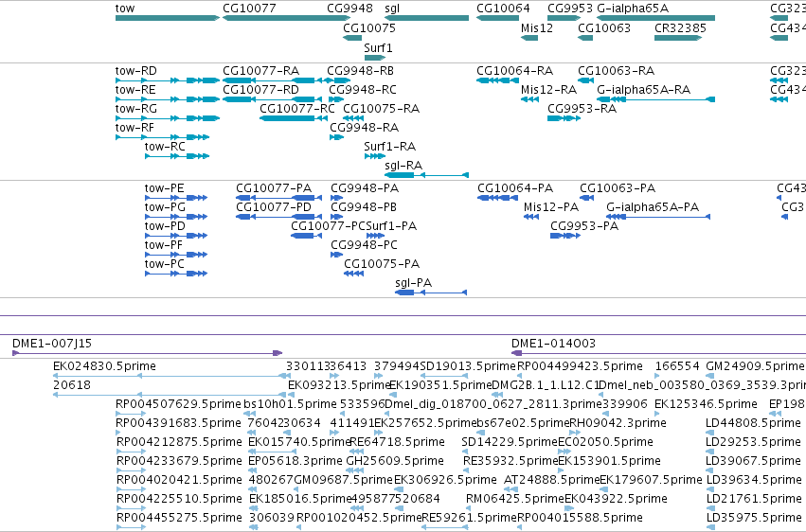Image resolution: width=806 pixels, height=532 pixels.
Task: Open transcript G-ialpha65A-RA label
Action: (x=643, y=90)
